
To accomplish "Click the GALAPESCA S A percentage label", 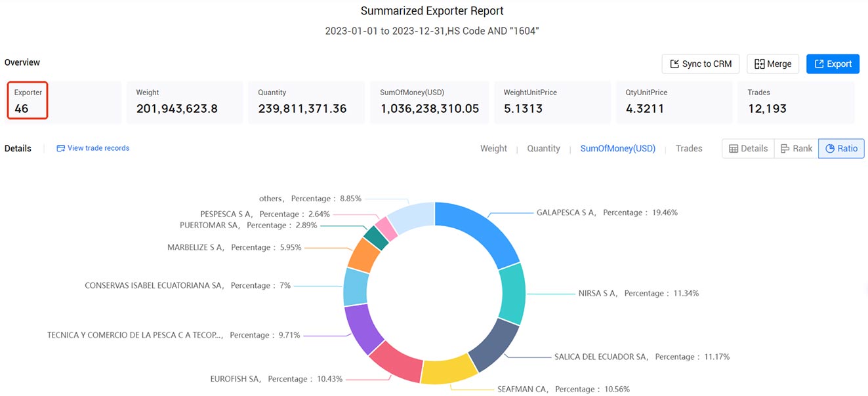I will click(x=607, y=212).
